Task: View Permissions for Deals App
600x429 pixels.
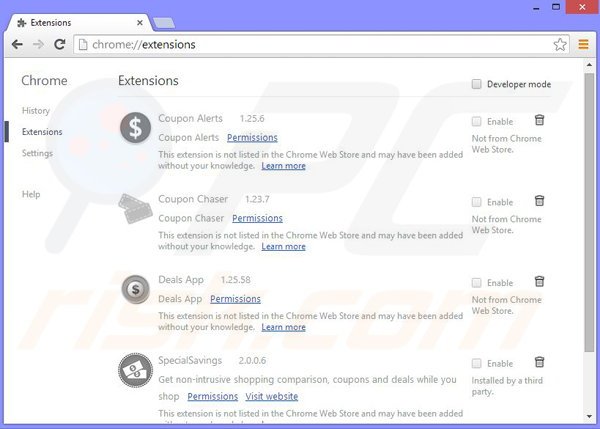Action: pyautogui.click(x=235, y=299)
